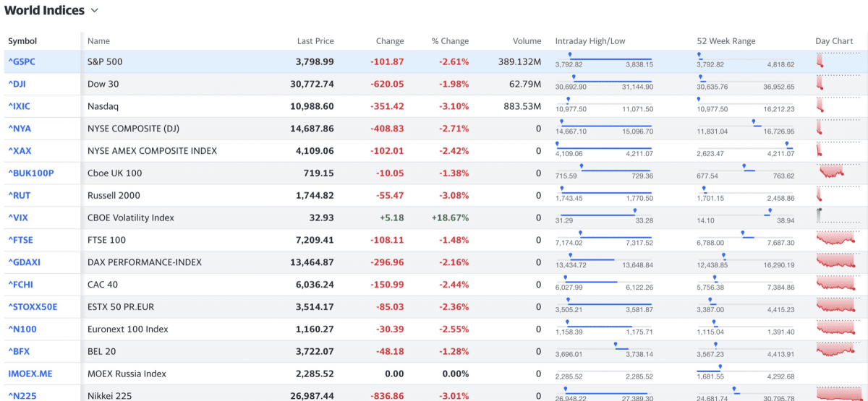868x401 pixels.
Task: Click the S&P 500 intraday range bar
Action: 604,58
